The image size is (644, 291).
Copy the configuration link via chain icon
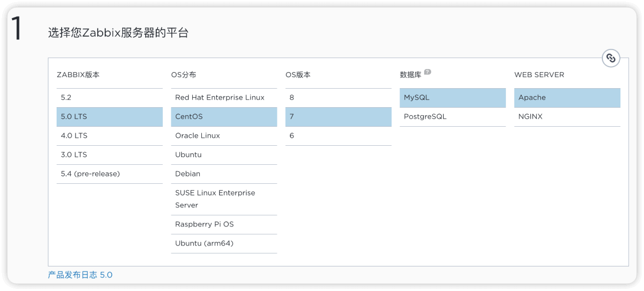tap(610, 58)
